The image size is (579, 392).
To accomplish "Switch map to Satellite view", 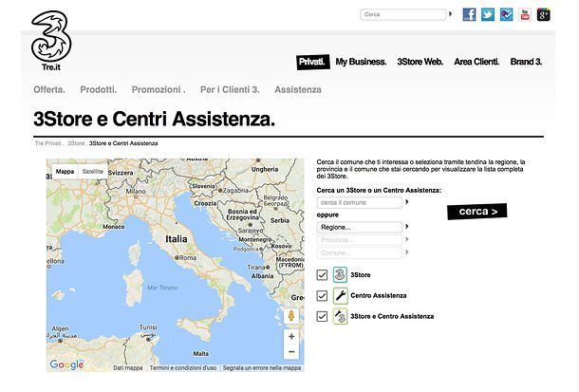I will pos(93,172).
